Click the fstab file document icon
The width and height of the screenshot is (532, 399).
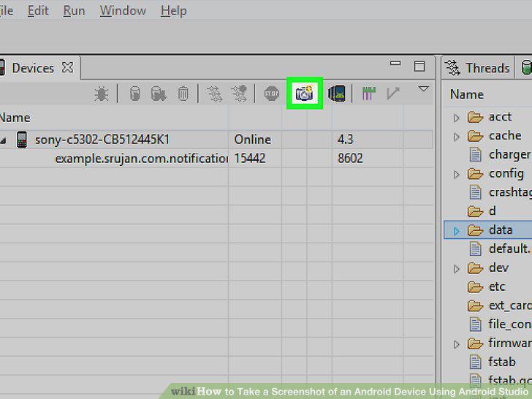(475, 362)
